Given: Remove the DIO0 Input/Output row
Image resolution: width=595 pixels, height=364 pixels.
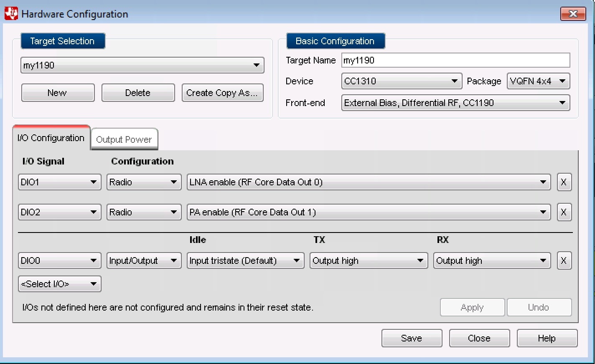Looking at the screenshot, I should pyautogui.click(x=564, y=260).
